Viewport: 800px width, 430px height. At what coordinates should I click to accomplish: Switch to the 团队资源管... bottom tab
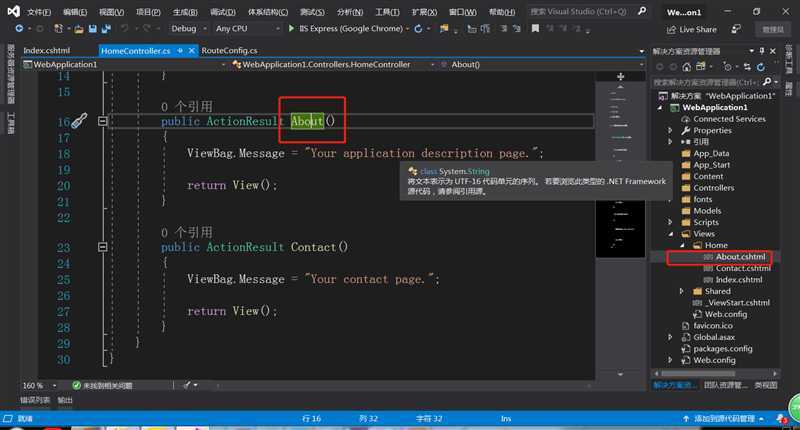pos(726,385)
